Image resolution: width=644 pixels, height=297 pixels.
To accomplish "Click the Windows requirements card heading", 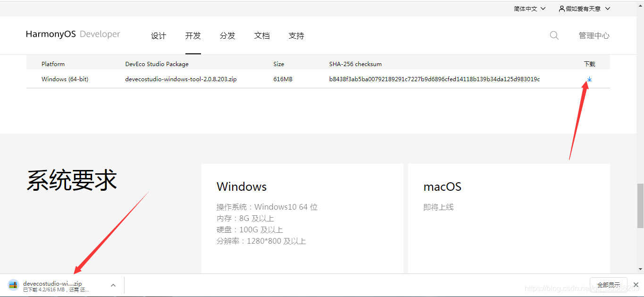I will click(242, 187).
